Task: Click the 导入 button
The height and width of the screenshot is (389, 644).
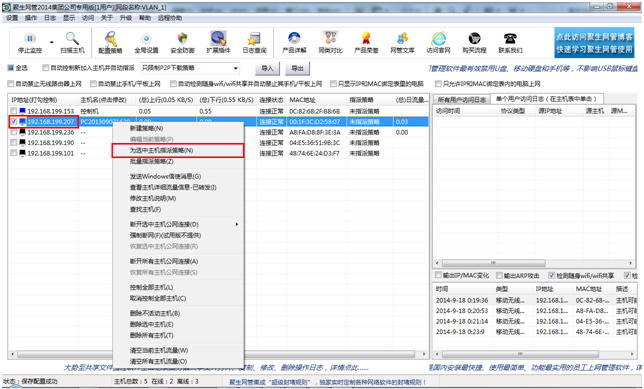Action: point(267,68)
